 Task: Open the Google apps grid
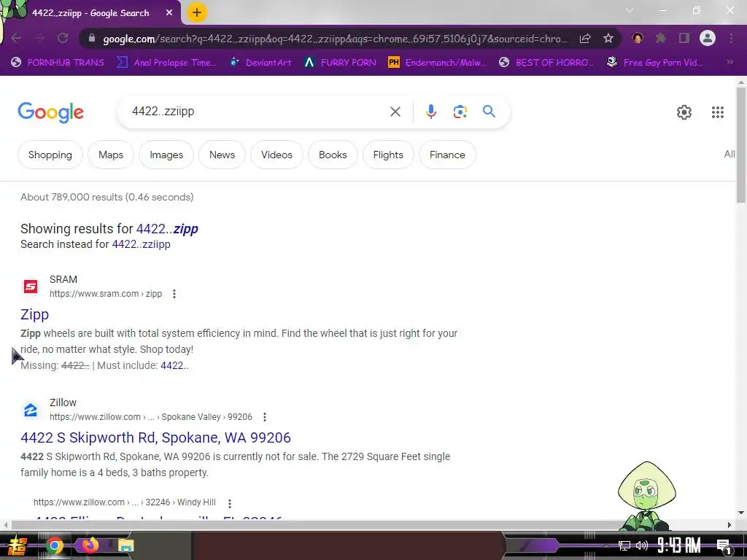[x=718, y=112]
